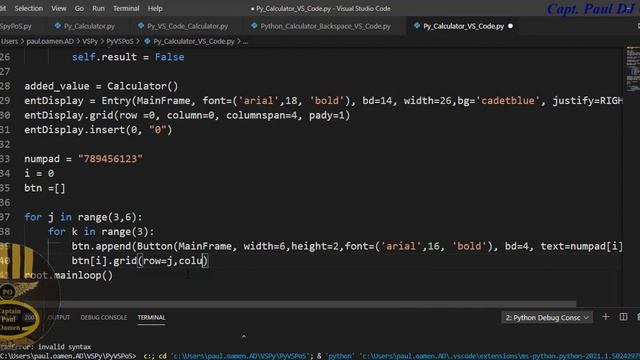
Task: Click the Python icon in the breadcrumb
Action: [147, 41]
